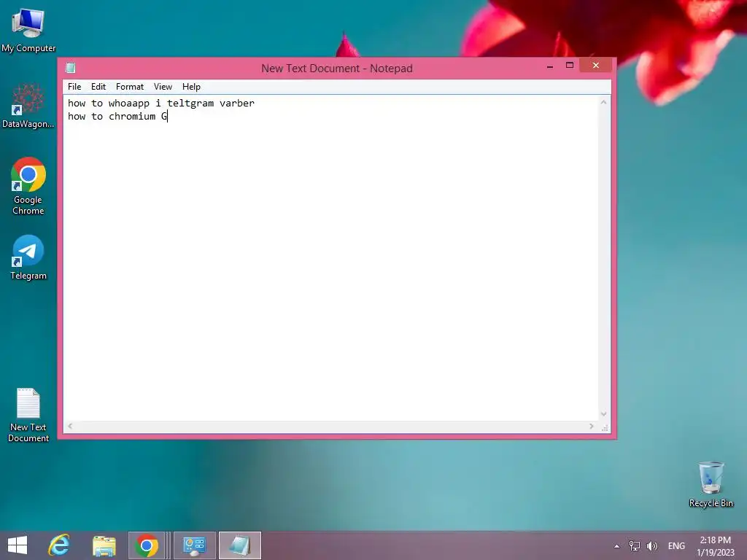Screen dimensions: 747x560
Task: Select the New Text Document desktop file
Action: pos(28,415)
